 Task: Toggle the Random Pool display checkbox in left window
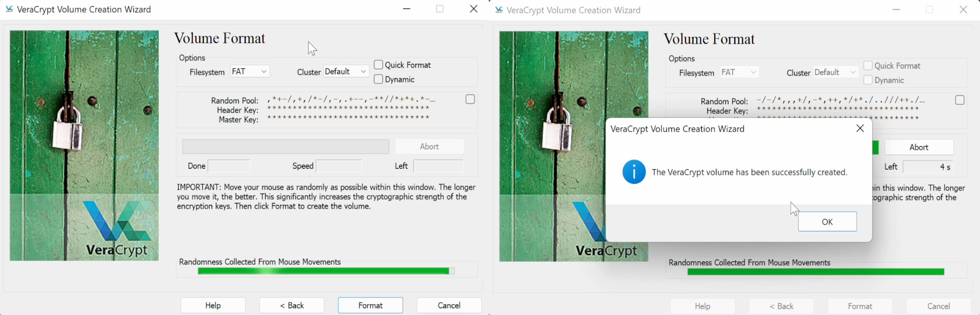pyautogui.click(x=470, y=99)
